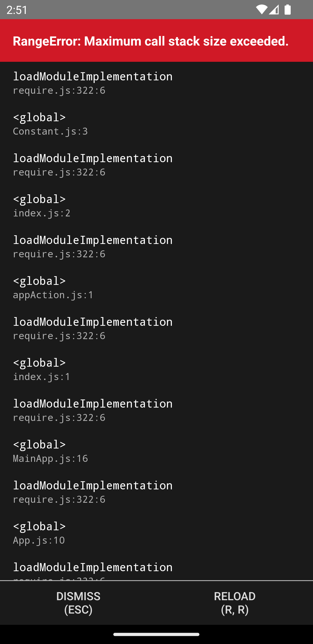The width and height of the screenshot is (313, 644).
Task: Click the clock showing 2:51
Action: [17, 10]
